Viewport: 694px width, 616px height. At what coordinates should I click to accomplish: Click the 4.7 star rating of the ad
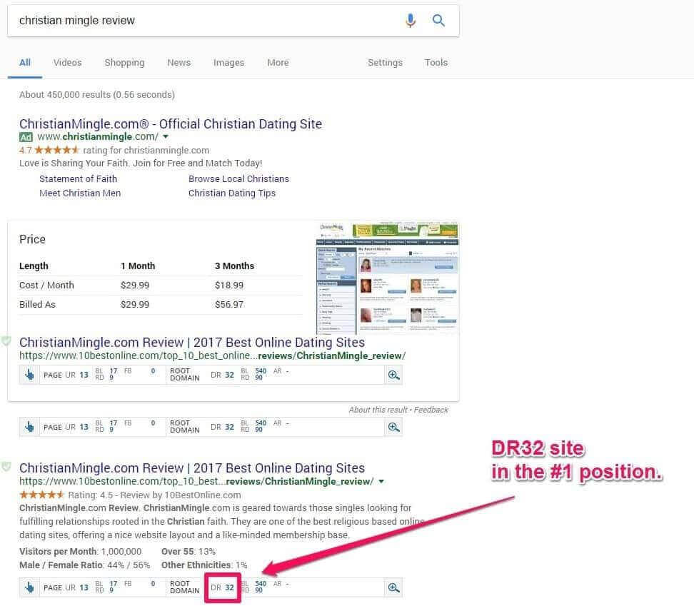[49, 151]
